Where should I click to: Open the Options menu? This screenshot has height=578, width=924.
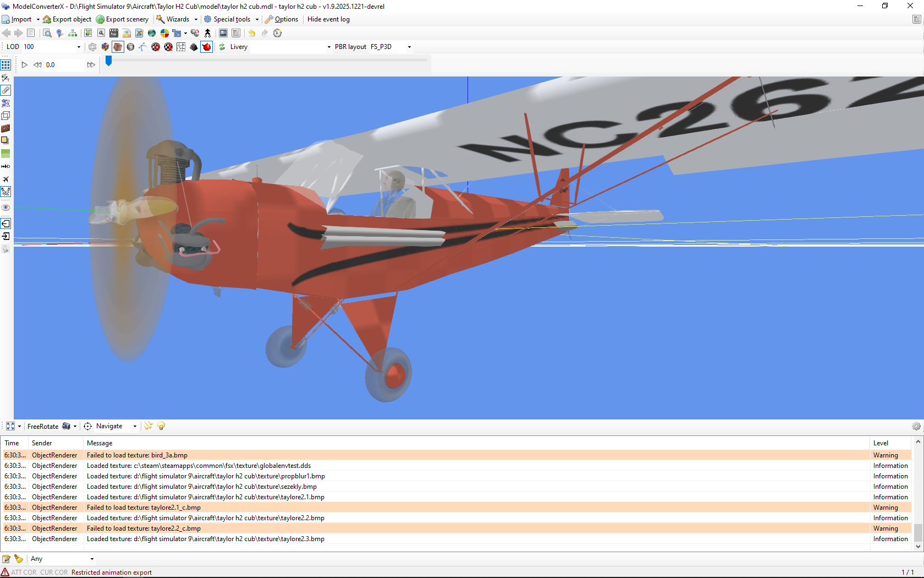pyautogui.click(x=282, y=19)
